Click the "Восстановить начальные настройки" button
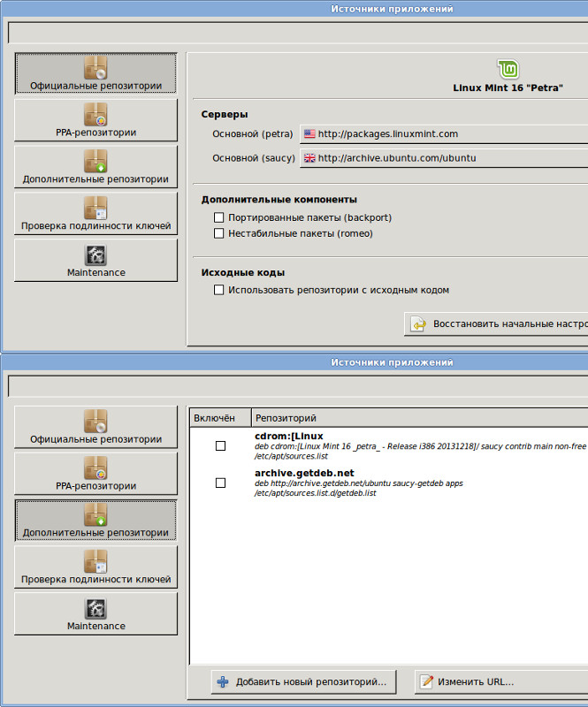The image size is (588, 707). 496,324
